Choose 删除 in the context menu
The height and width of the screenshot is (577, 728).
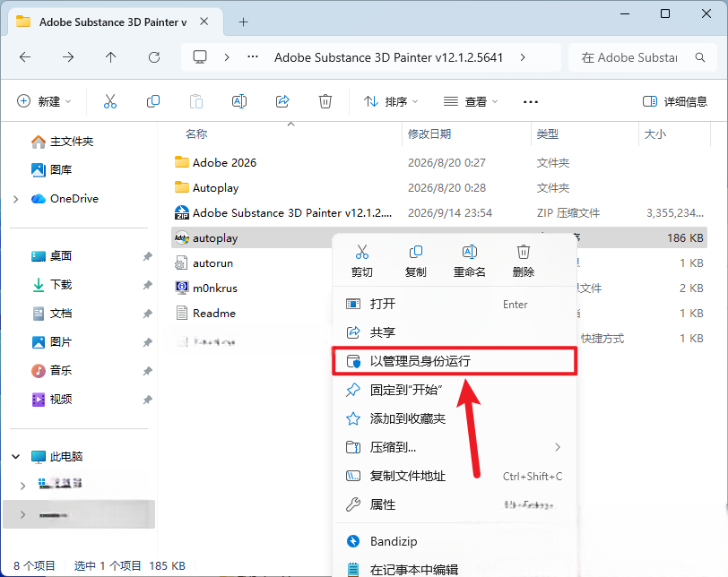coord(524,261)
